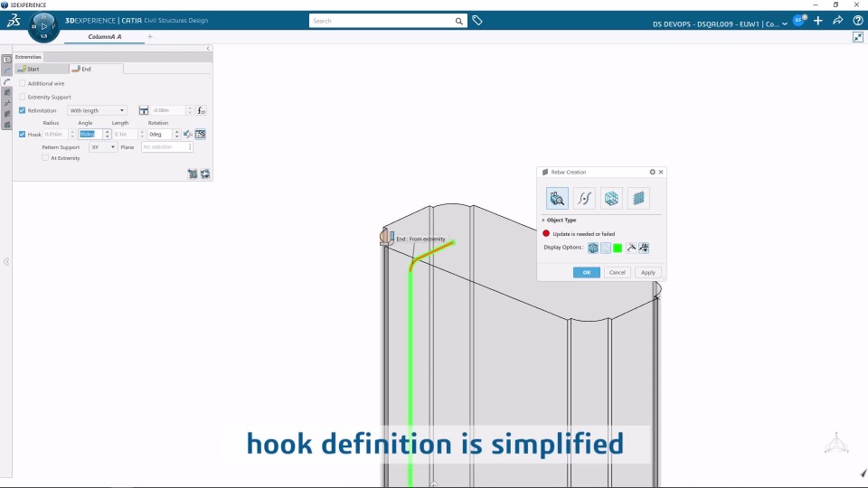868x488 pixels.
Task: Switch to the End extremity tab
Action: [x=97, y=70]
